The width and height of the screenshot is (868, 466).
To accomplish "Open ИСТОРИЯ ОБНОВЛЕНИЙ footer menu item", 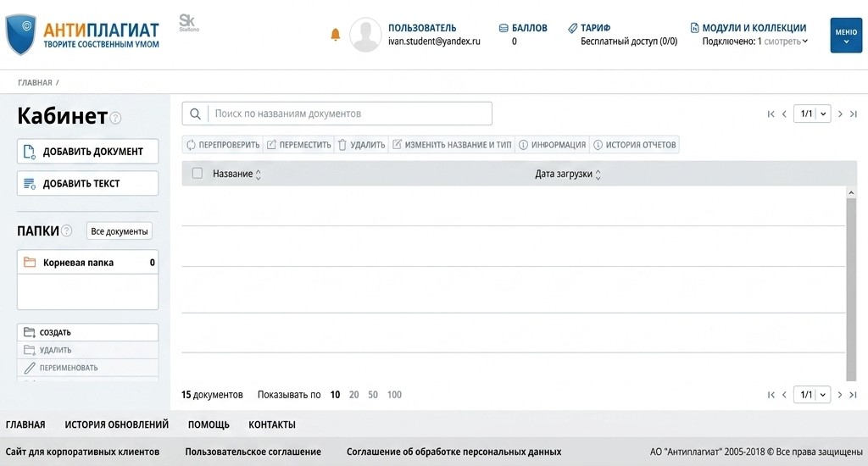I will pos(116,424).
